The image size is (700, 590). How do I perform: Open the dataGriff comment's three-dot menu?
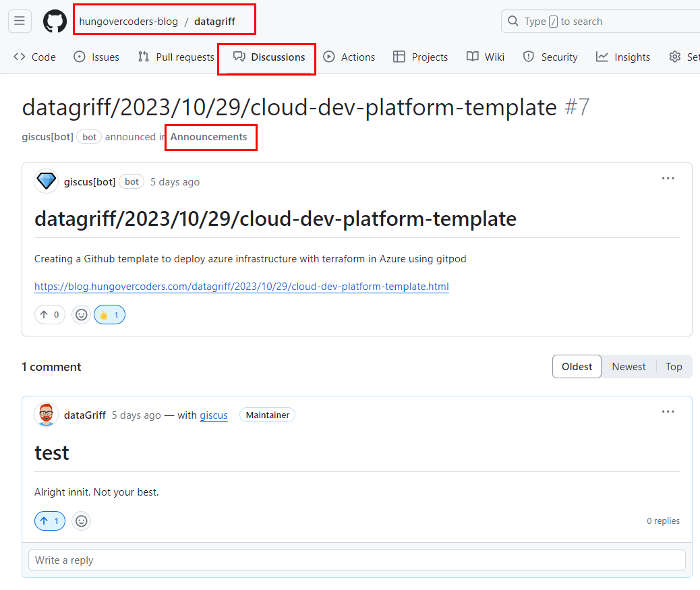pos(668,411)
